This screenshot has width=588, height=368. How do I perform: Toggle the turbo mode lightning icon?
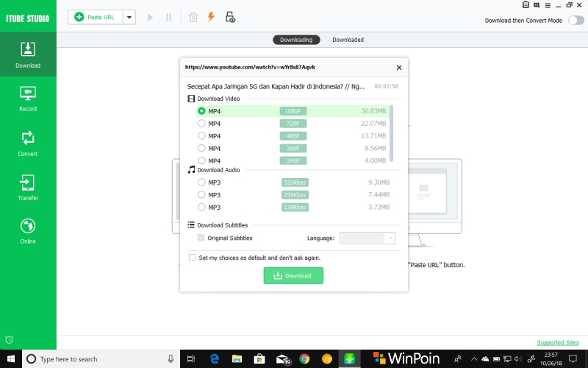point(212,17)
